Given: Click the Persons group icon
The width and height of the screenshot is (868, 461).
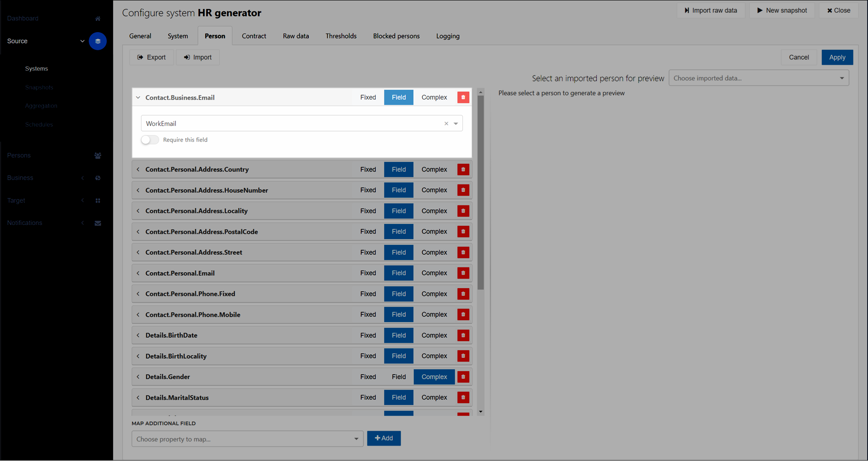Looking at the screenshot, I should (98, 156).
